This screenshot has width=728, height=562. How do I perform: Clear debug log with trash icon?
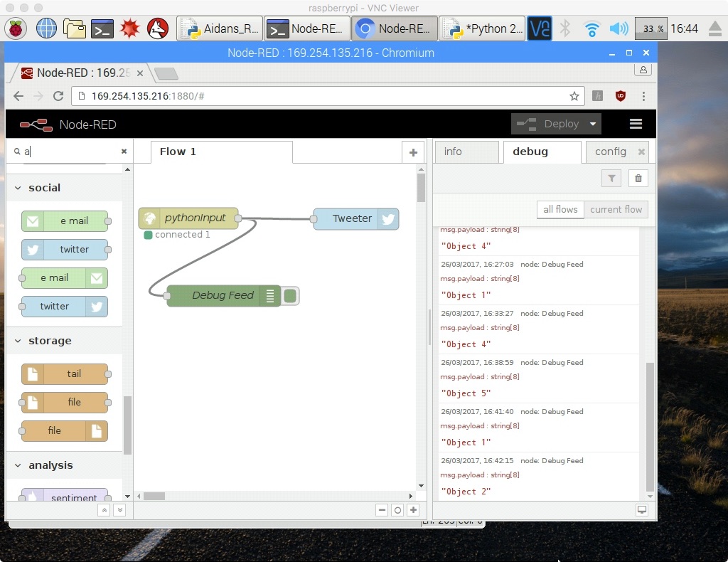click(638, 179)
